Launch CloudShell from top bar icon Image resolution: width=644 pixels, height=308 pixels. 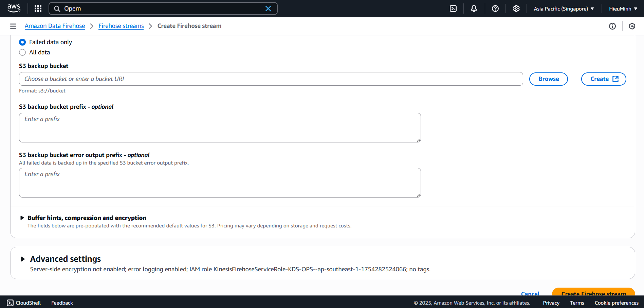click(x=453, y=8)
